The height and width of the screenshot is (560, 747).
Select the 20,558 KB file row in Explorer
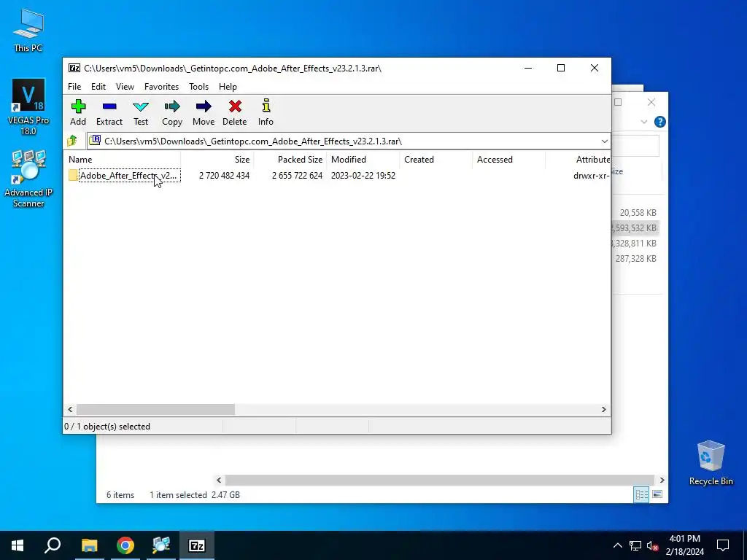[x=636, y=212]
